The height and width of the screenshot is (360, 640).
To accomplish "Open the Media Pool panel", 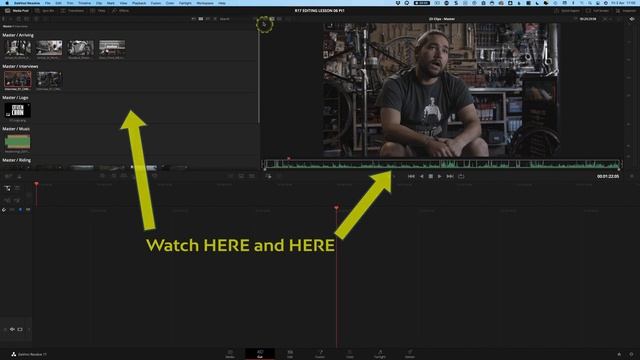I will (17, 11).
